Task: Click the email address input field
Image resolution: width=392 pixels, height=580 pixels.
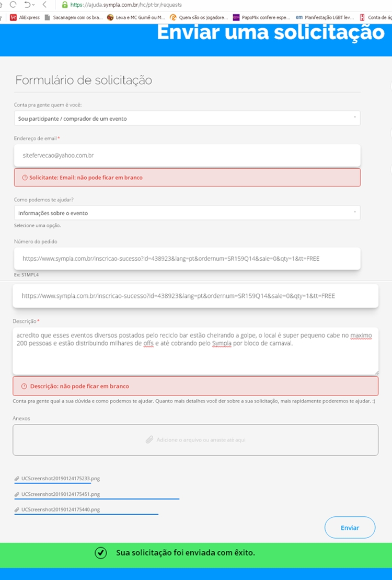Action: [187, 156]
